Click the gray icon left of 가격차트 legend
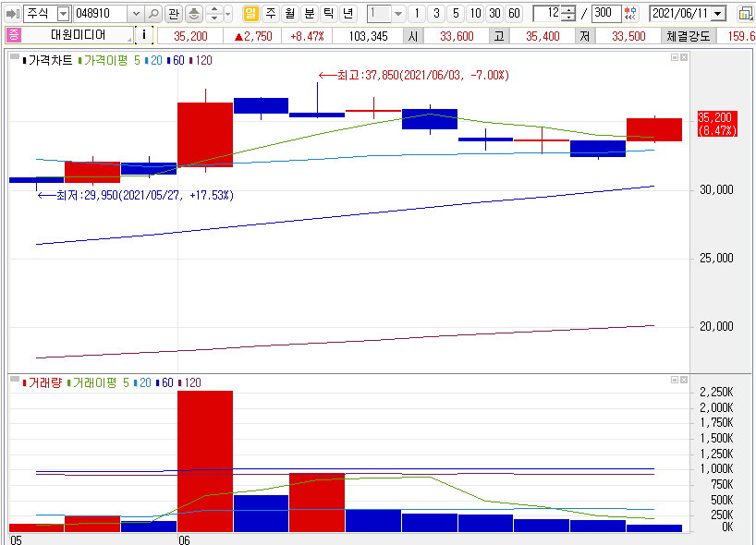Screen dimensions: 756x545 [x=15, y=57]
